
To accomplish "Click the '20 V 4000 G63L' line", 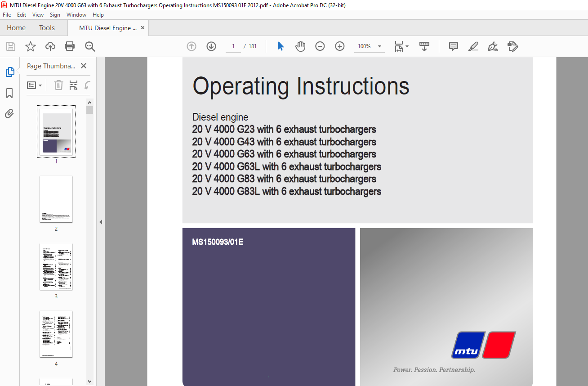I will click(287, 167).
